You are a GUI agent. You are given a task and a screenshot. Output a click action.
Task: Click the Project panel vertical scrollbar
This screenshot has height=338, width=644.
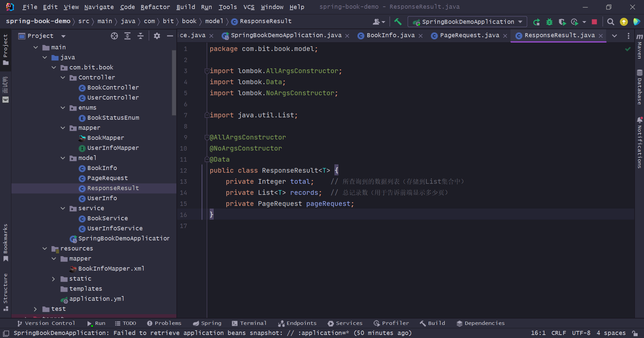pos(174,82)
